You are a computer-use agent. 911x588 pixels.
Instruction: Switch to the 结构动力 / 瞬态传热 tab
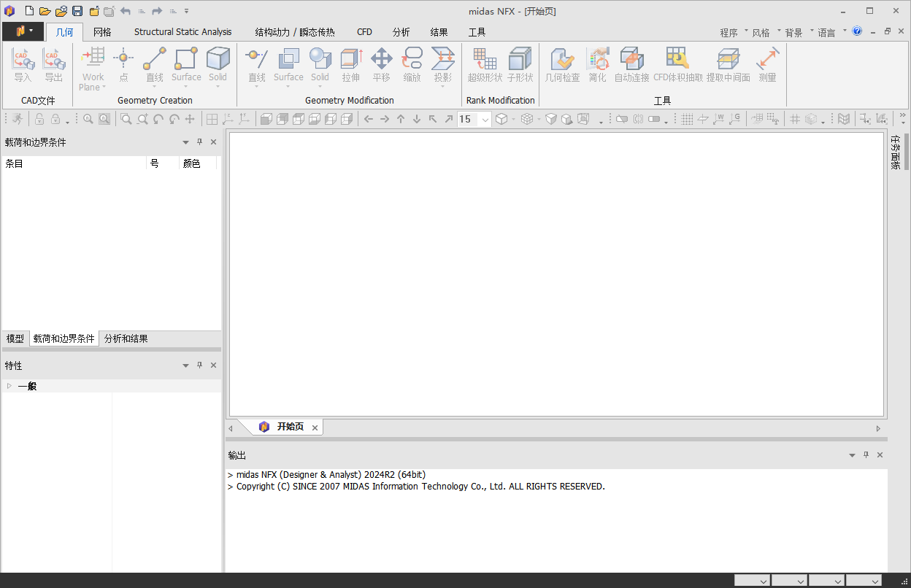(295, 32)
